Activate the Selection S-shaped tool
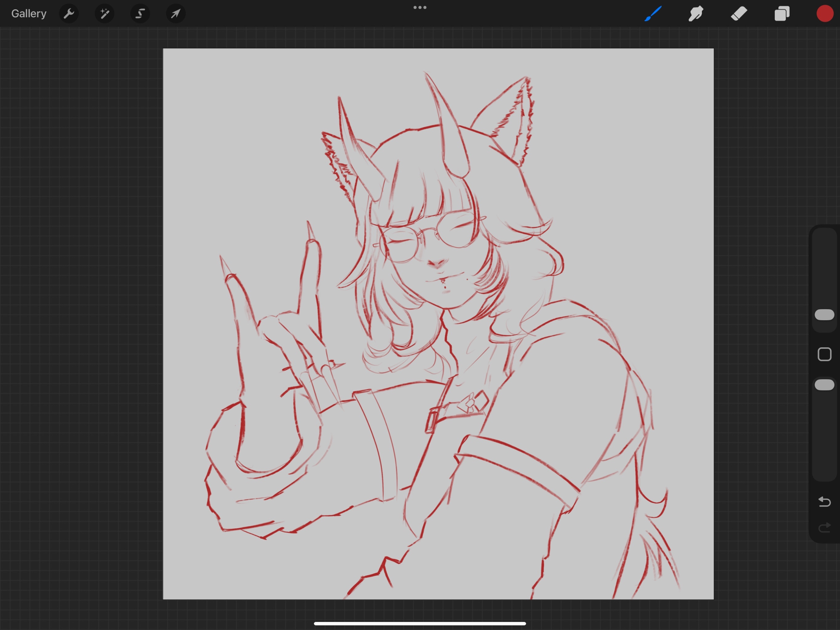This screenshot has height=630, width=840. point(140,14)
